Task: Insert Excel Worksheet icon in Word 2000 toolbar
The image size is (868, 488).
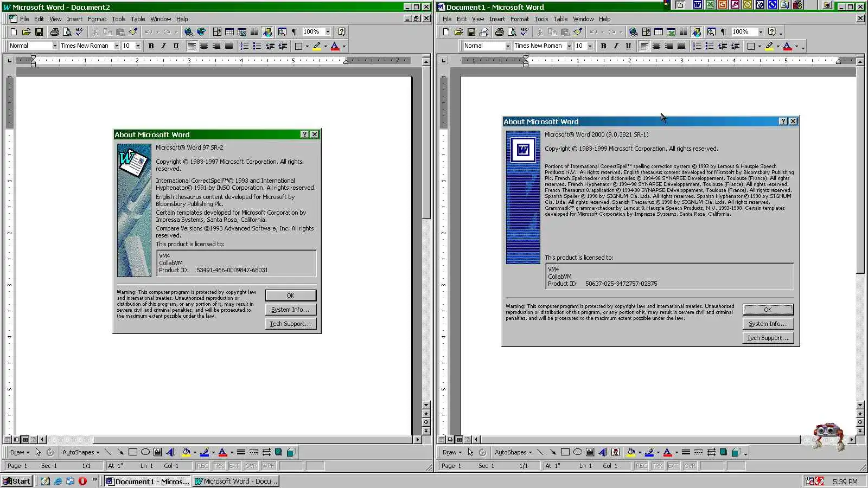Action: point(671,32)
